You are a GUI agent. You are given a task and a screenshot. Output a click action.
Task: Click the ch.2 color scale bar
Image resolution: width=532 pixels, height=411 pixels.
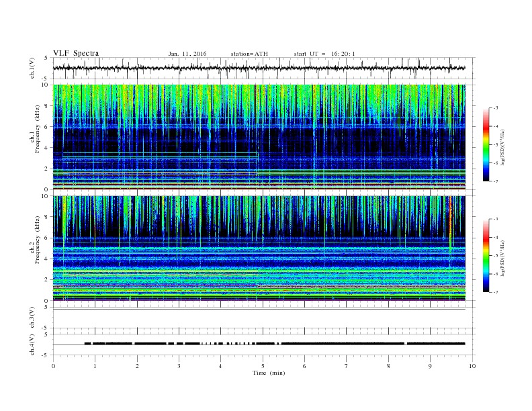486,256
